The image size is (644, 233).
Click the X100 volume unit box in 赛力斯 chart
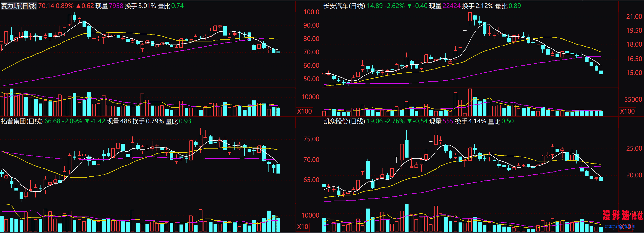point(305,111)
